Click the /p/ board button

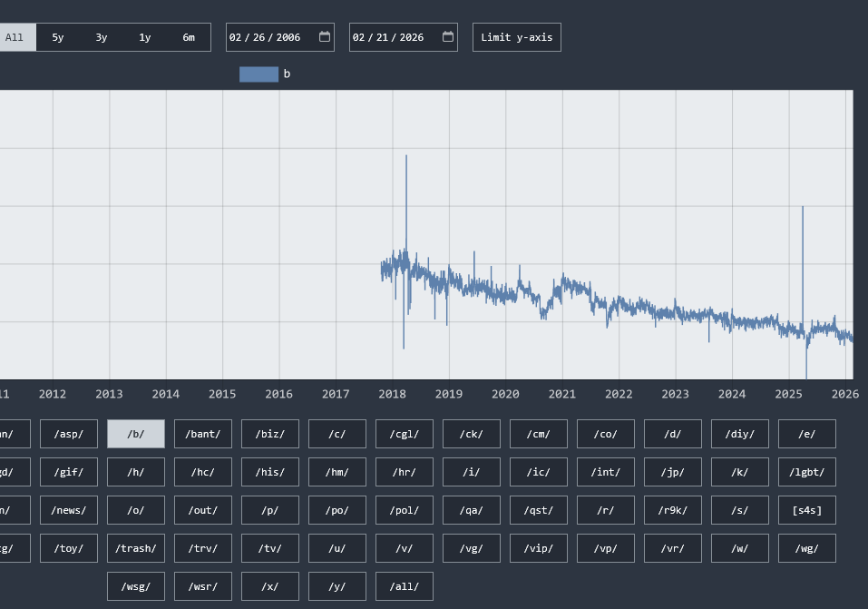coord(270,510)
